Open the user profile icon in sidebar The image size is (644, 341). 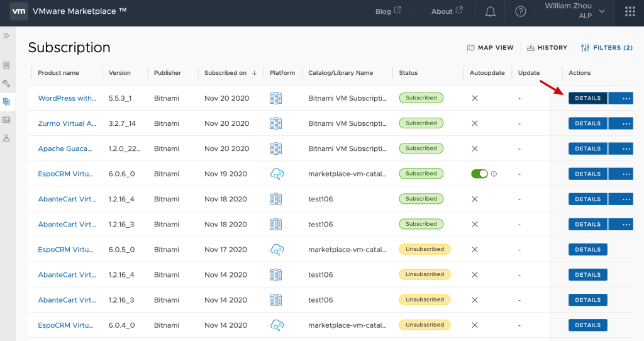(6, 138)
